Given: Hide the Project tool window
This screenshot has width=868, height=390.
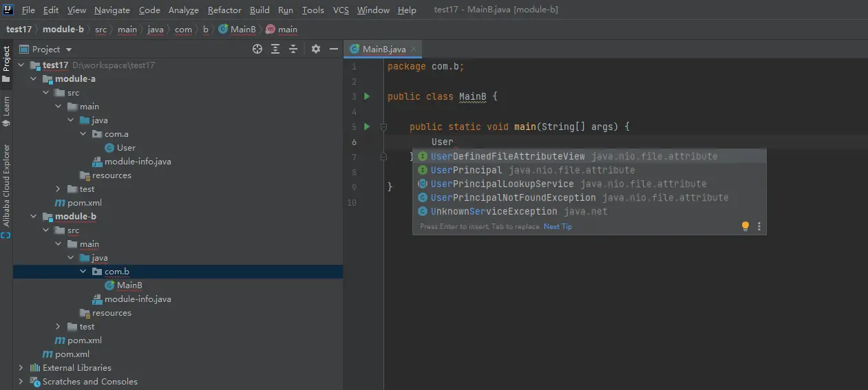Looking at the screenshot, I should pyautogui.click(x=334, y=49).
